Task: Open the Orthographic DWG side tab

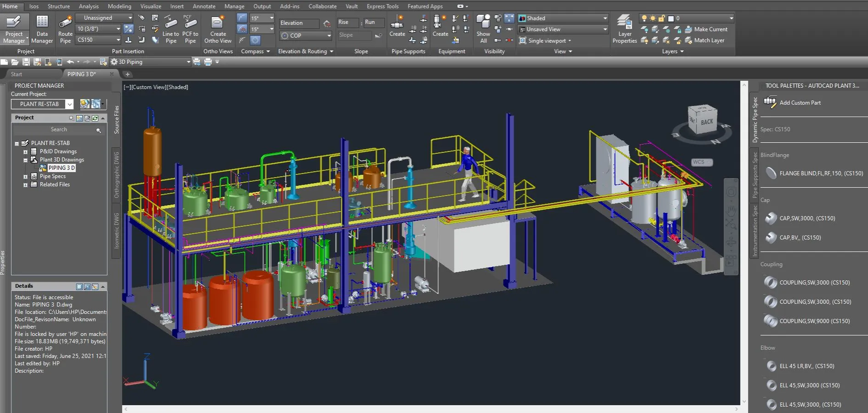Action: [x=116, y=175]
